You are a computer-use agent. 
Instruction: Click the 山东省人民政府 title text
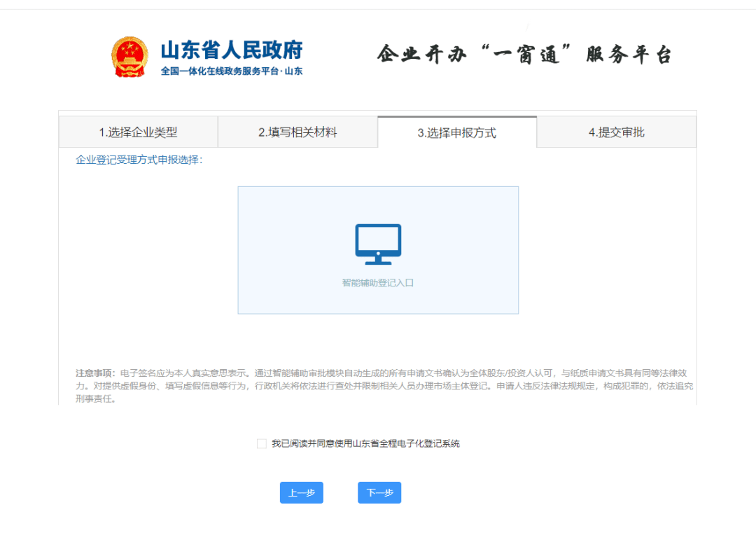[232, 50]
